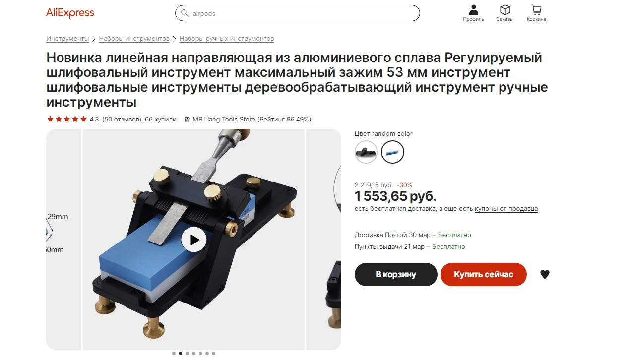
Task: Open the Профиль account icon
Action: coord(473,10)
